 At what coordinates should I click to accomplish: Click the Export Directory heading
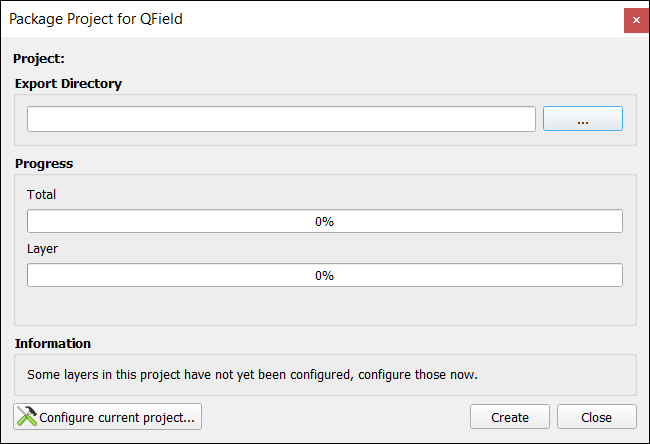coord(68,83)
